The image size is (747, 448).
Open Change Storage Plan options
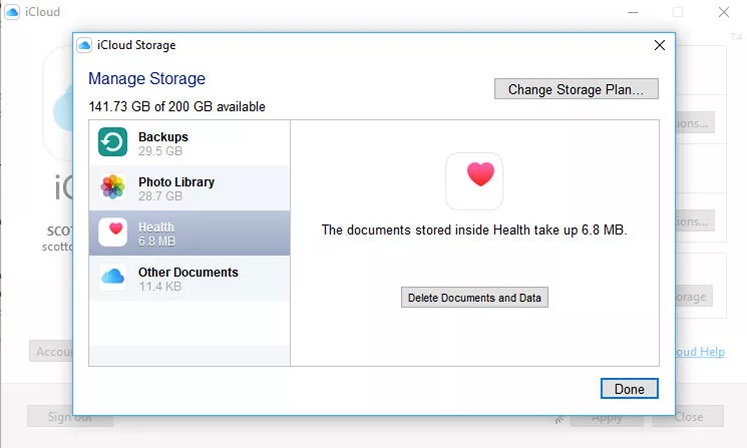[x=576, y=89]
